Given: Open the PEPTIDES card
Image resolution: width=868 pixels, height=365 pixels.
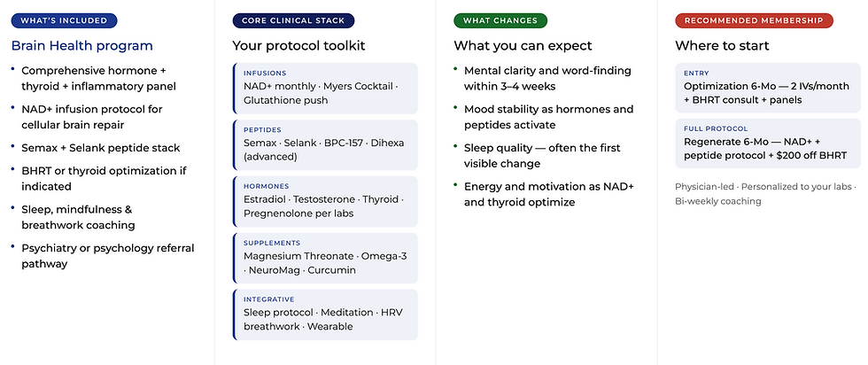Looking at the screenshot, I should 326,144.
